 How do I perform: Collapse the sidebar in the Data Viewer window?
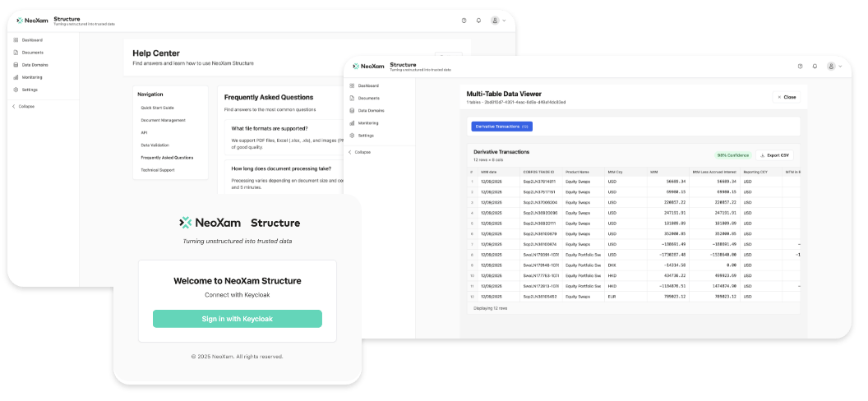(359, 152)
